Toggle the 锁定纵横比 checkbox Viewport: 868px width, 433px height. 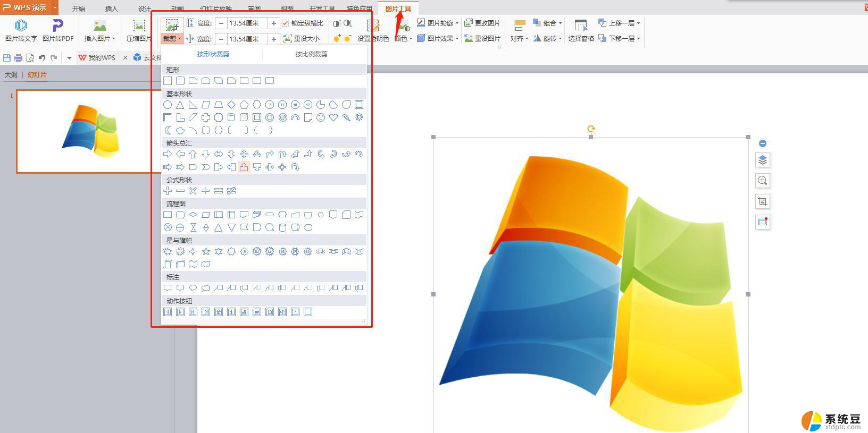coord(286,23)
